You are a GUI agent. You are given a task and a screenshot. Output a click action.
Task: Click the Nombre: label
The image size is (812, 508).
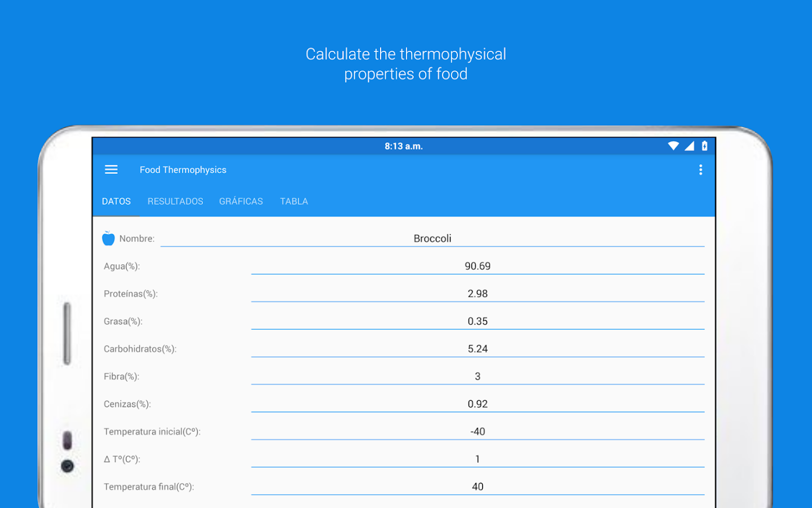click(x=137, y=239)
